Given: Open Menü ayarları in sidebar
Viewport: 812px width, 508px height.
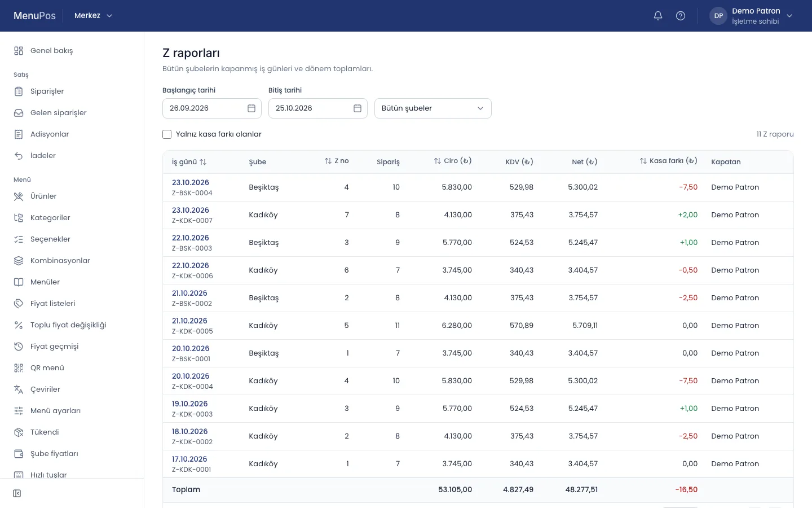Looking at the screenshot, I should [72, 411].
